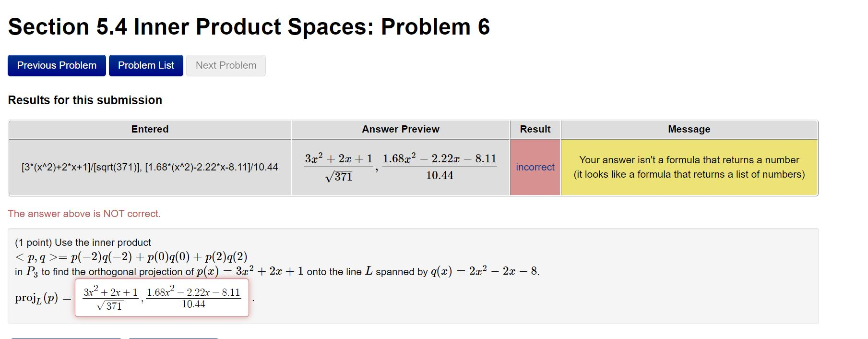Click the 'Results for this submission' heading
The height and width of the screenshot is (339, 868).
[85, 100]
